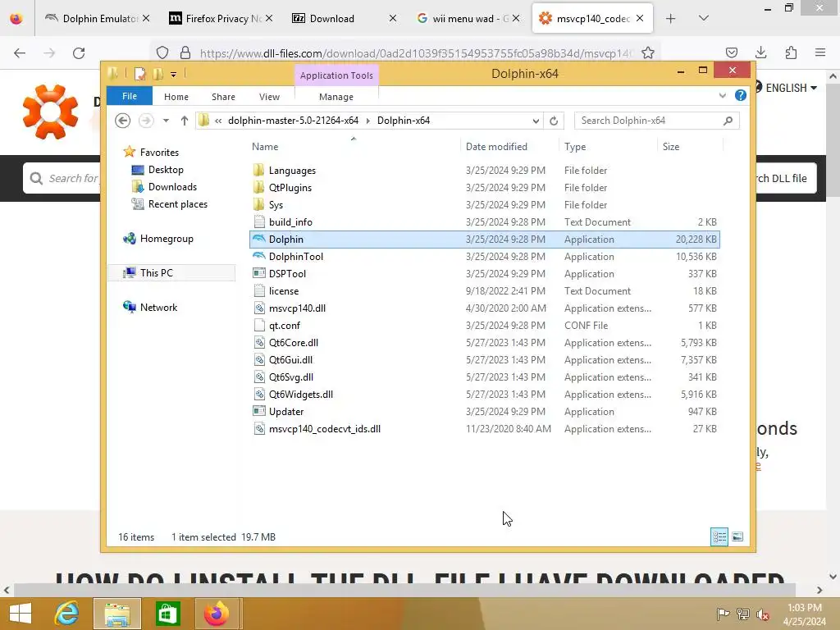Click the msvcp140.dll file icon
Screen dimensions: 840x630
[258, 308]
